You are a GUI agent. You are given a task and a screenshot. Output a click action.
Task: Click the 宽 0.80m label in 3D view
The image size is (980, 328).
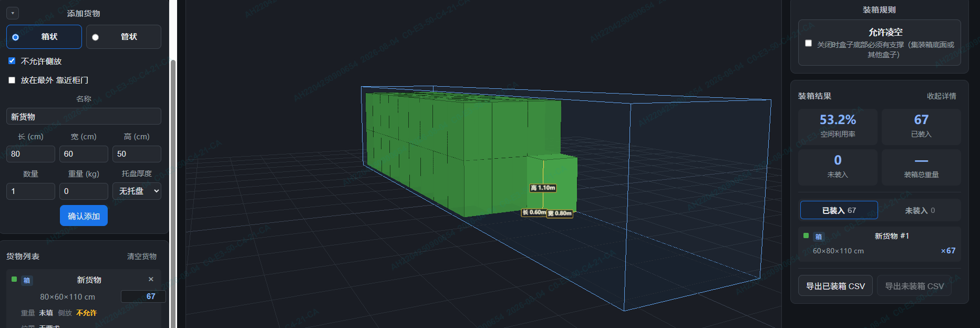click(560, 213)
